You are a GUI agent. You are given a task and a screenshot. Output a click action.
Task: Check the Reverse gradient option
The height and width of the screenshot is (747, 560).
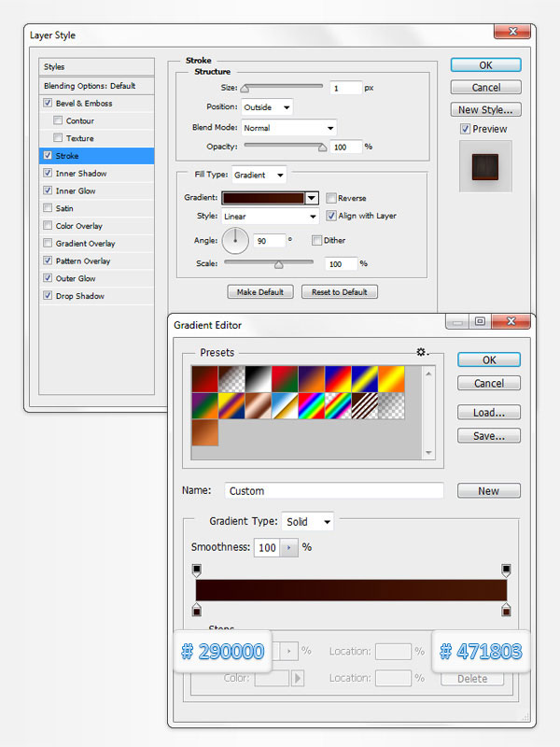[331, 198]
